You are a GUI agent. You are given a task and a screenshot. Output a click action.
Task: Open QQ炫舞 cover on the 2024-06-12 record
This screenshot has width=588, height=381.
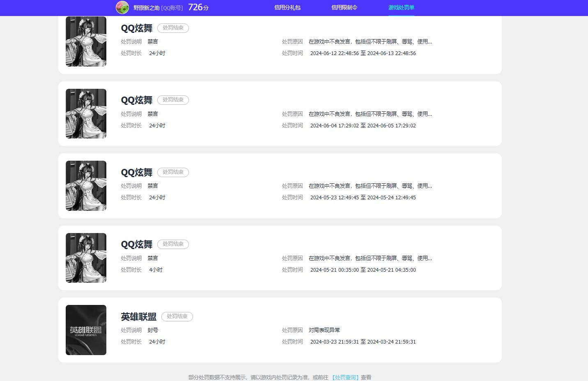[x=86, y=41]
